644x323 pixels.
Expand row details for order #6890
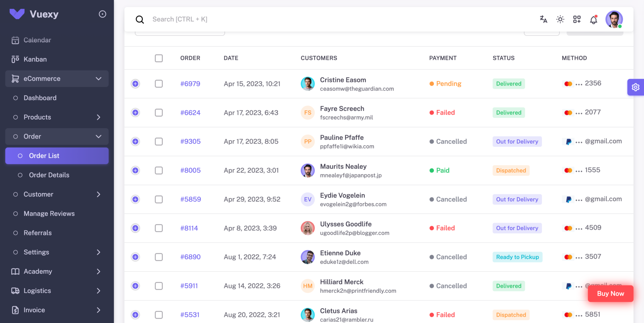coord(136,257)
